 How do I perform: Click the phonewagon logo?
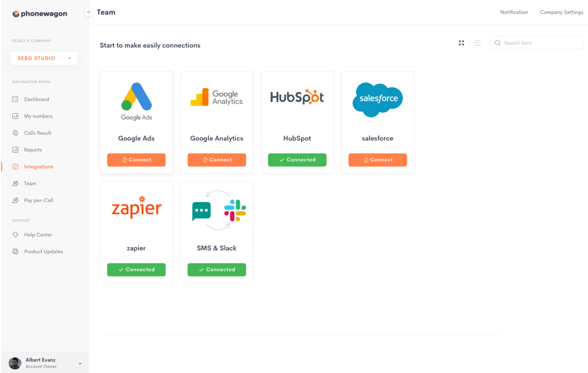click(x=40, y=14)
